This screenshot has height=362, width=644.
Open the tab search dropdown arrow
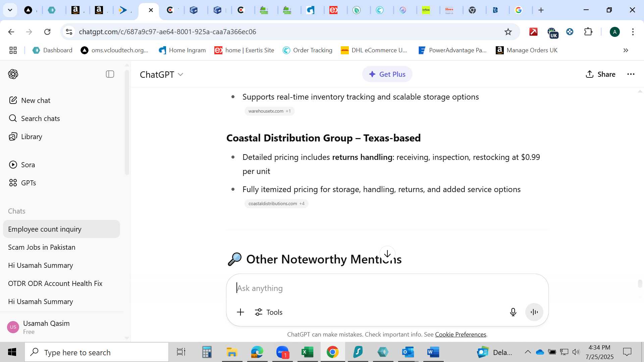pos(10,10)
